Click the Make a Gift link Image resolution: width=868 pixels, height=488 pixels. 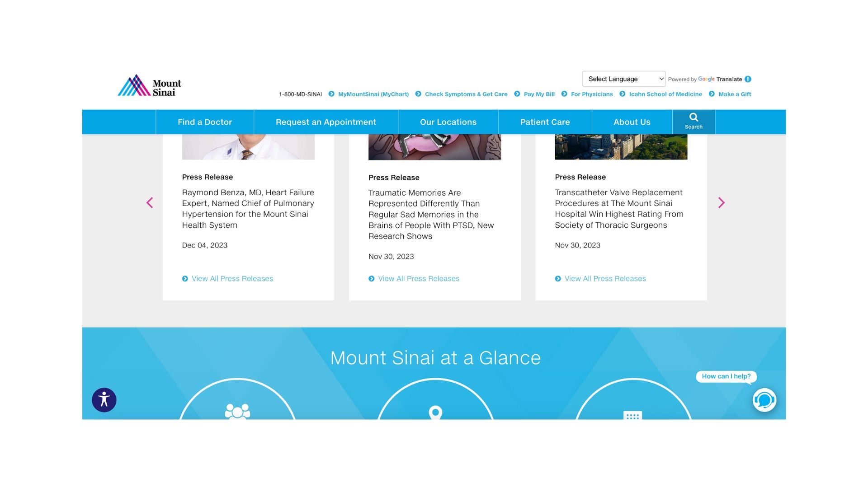click(x=735, y=94)
